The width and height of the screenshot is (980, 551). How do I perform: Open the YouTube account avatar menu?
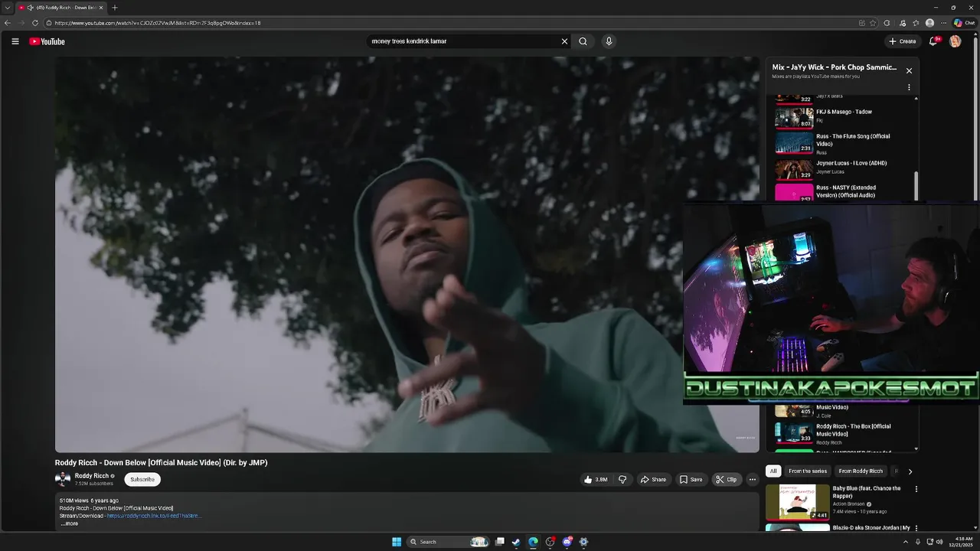(955, 41)
